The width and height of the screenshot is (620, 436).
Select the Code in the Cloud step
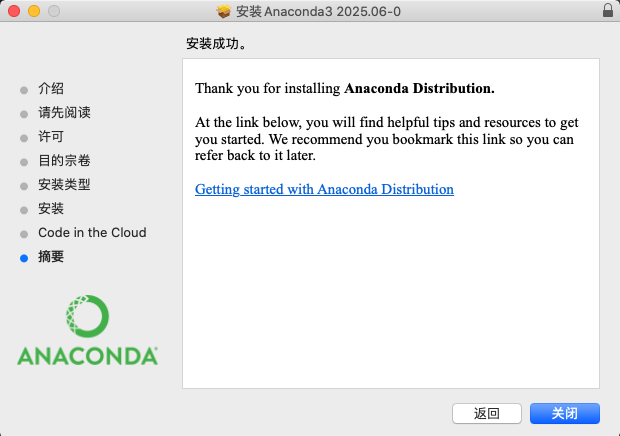[92, 233]
